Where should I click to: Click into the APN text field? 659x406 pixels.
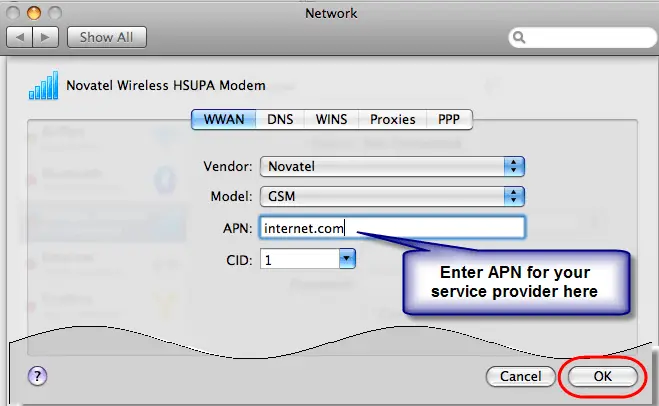(392, 228)
